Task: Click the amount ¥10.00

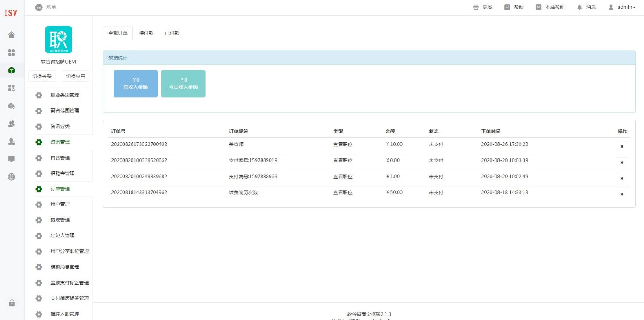Action: [x=394, y=144]
